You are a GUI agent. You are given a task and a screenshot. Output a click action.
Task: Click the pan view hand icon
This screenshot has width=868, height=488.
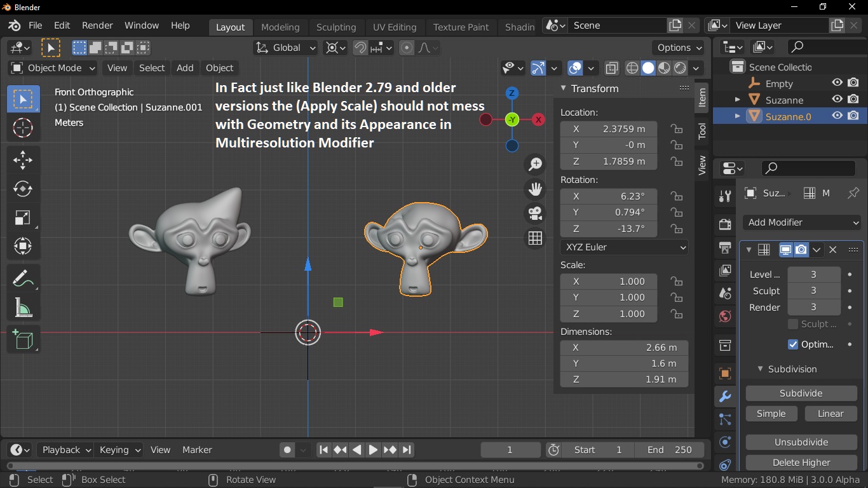tap(536, 189)
